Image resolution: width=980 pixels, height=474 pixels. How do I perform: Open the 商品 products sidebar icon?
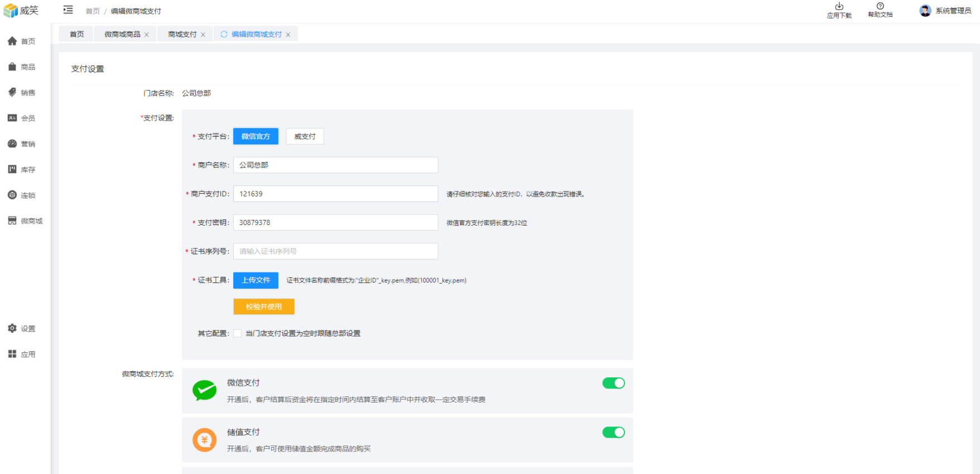(x=12, y=67)
